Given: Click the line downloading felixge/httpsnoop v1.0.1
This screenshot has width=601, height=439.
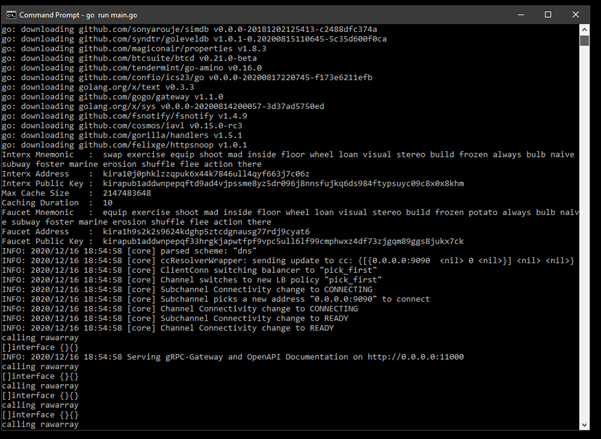Looking at the screenshot, I should click(x=124, y=145).
